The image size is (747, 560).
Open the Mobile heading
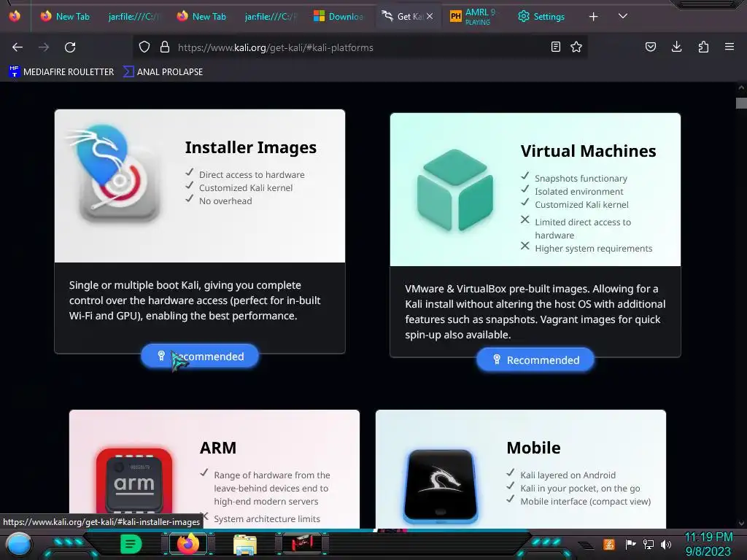[x=533, y=448]
